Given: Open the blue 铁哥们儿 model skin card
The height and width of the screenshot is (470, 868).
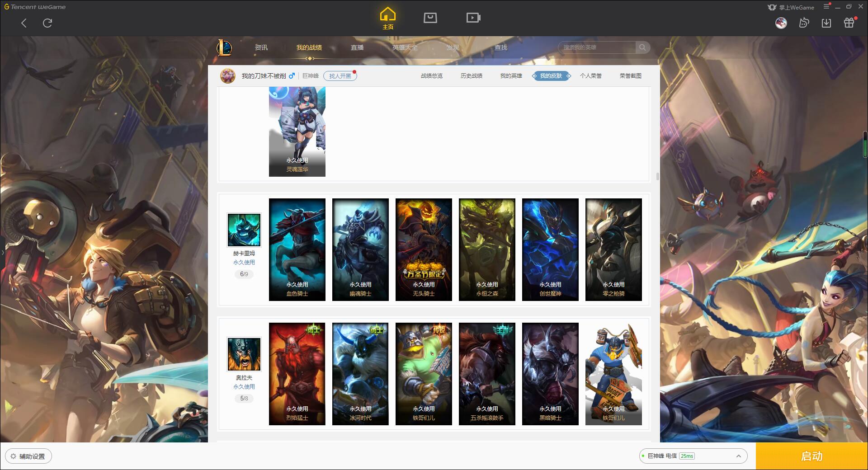Looking at the screenshot, I should (x=613, y=374).
